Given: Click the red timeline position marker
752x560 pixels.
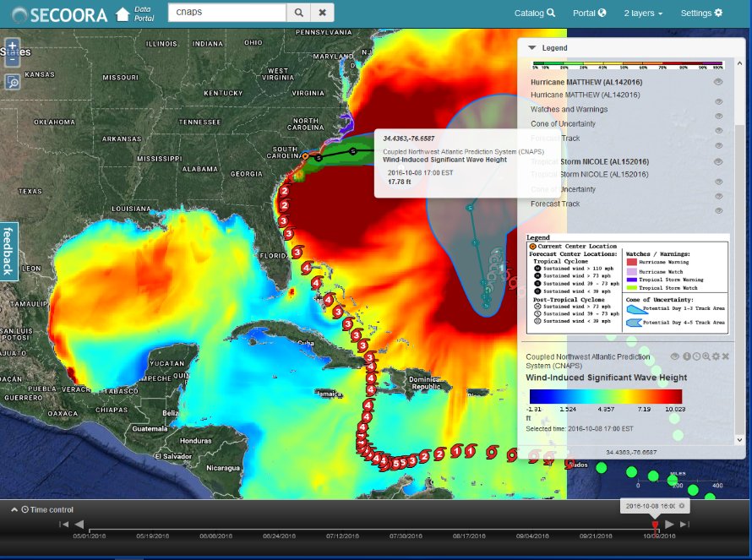Looking at the screenshot, I should 655,526.
